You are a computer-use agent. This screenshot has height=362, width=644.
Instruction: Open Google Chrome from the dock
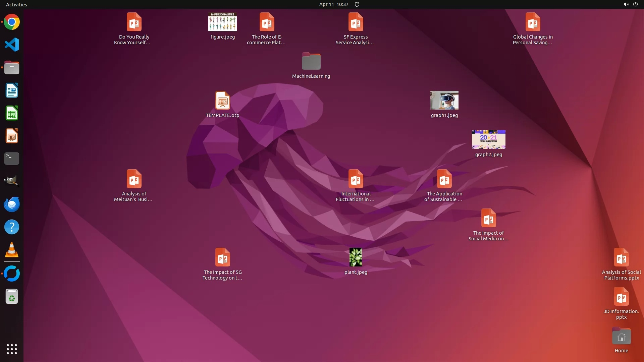(12, 22)
